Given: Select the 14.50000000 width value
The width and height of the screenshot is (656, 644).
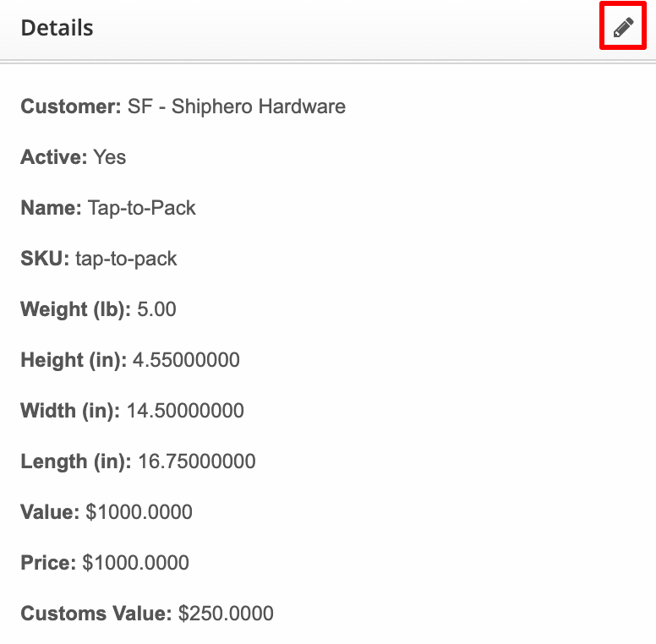Looking at the screenshot, I should tap(185, 411).
